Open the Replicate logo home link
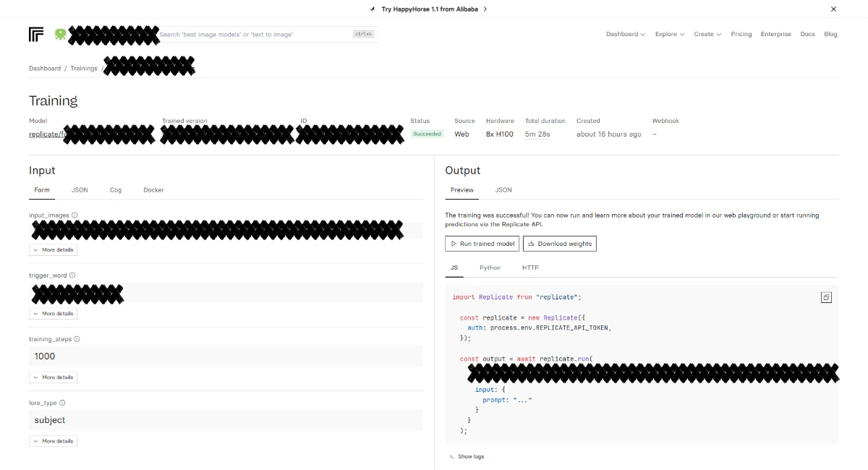This screenshot has width=868, height=470. pos(37,34)
